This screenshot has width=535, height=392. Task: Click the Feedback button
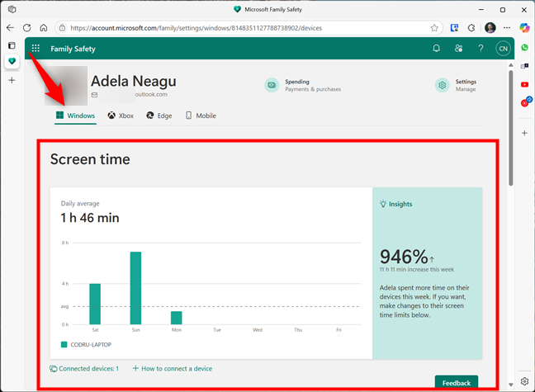pyautogui.click(x=457, y=383)
